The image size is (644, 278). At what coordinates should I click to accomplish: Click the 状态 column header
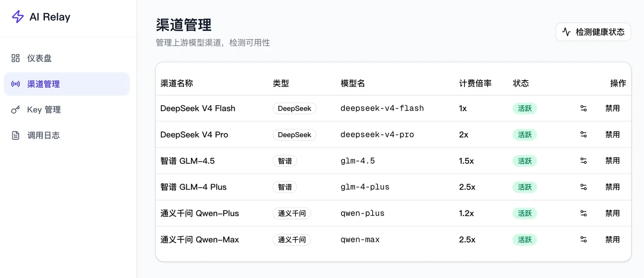pos(521,83)
